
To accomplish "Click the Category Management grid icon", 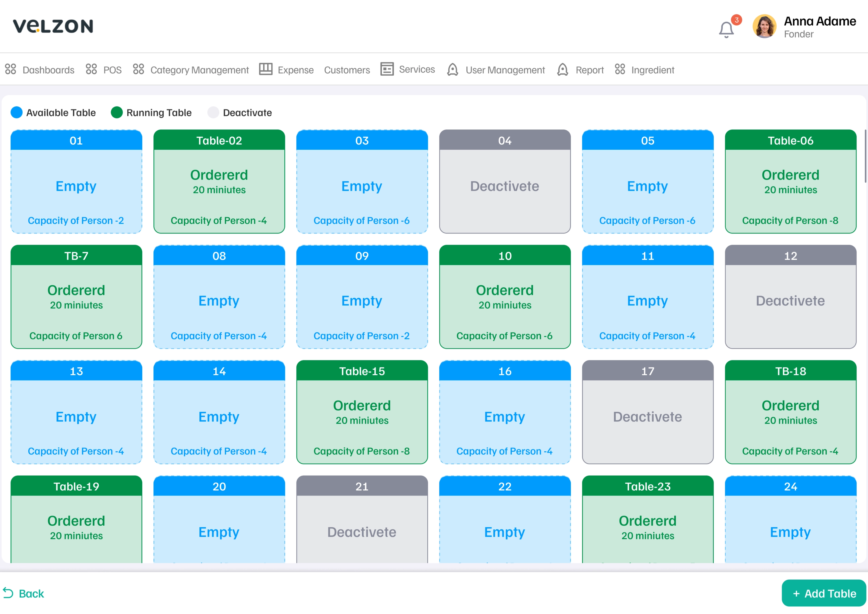I will pyautogui.click(x=138, y=69).
